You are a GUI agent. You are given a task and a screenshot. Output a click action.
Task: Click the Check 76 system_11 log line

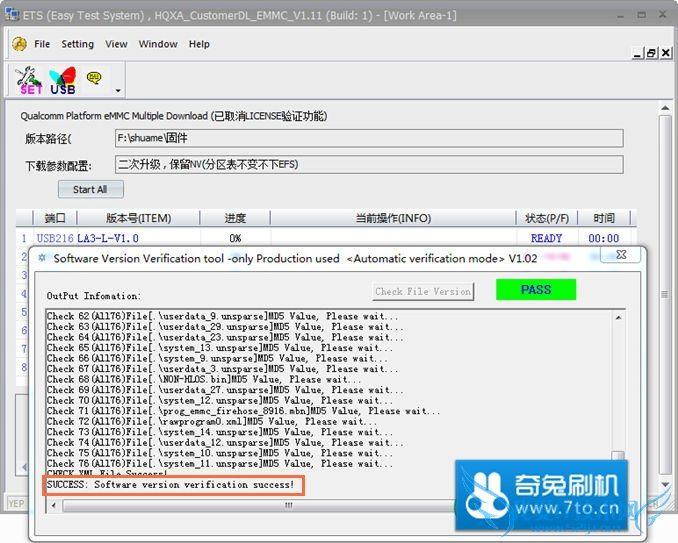pos(220,463)
